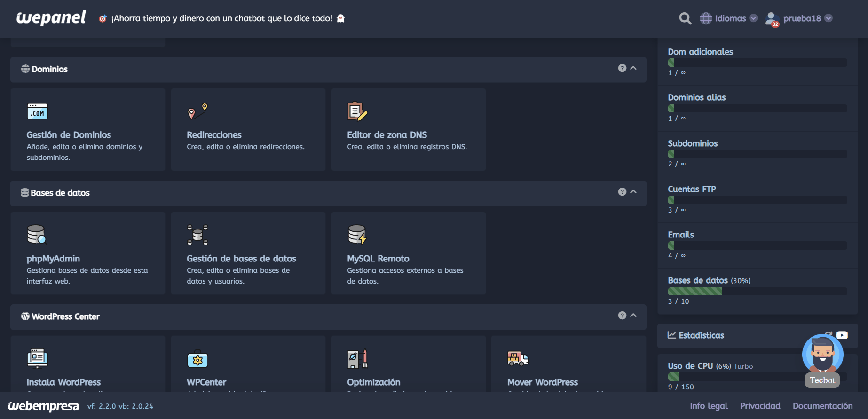This screenshot has width=868, height=419.
Task: Launch phpMyAdmin database icon
Action: [37, 235]
